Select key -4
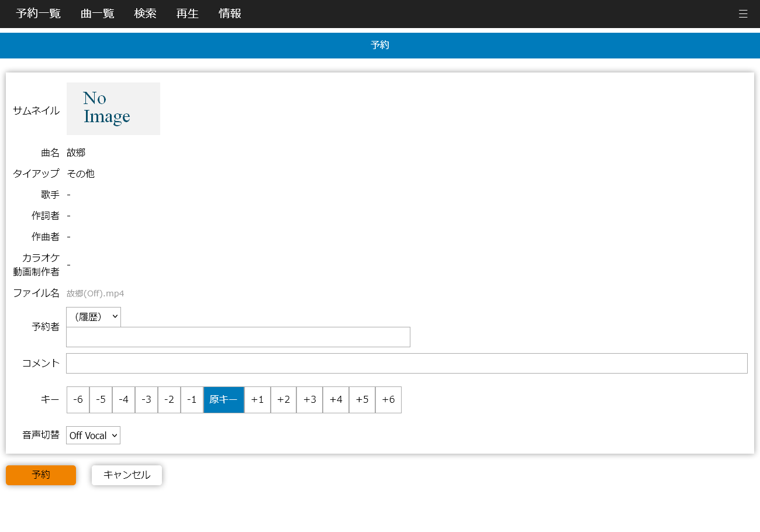This screenshot has width=760, height=532. pos(123,400)
